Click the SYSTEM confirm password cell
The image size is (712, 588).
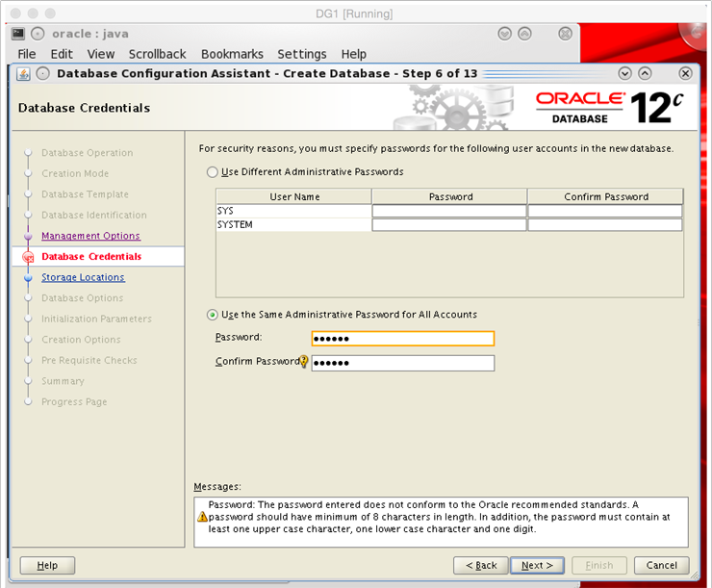(x=605, y=225)
